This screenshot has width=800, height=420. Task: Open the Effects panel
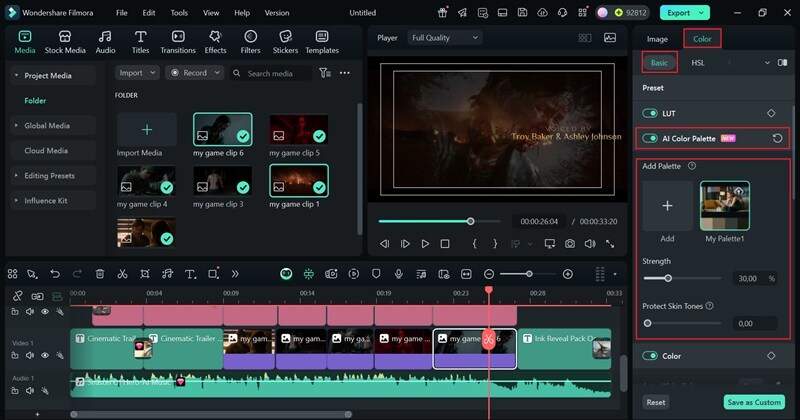pos(215,42)
